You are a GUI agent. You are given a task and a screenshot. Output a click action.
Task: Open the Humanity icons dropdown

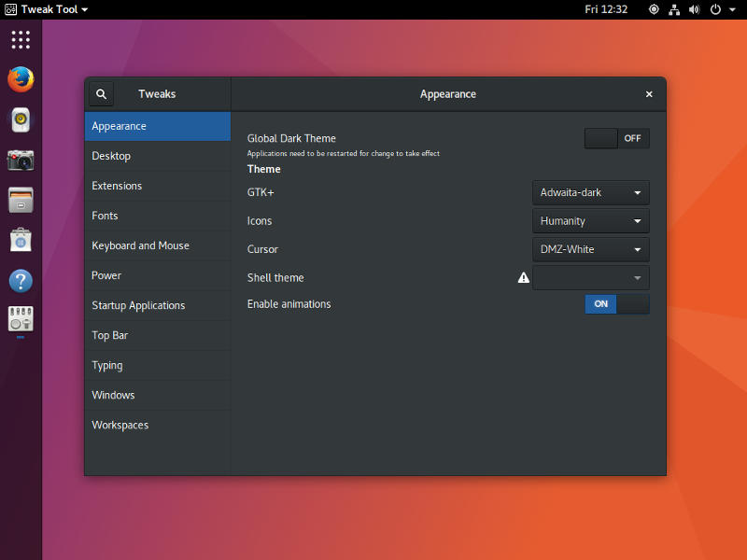590,220
